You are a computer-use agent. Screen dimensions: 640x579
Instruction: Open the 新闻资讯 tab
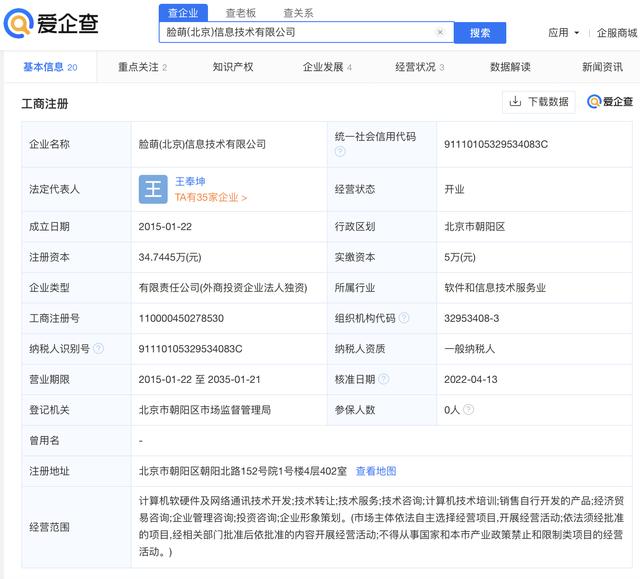602,67
